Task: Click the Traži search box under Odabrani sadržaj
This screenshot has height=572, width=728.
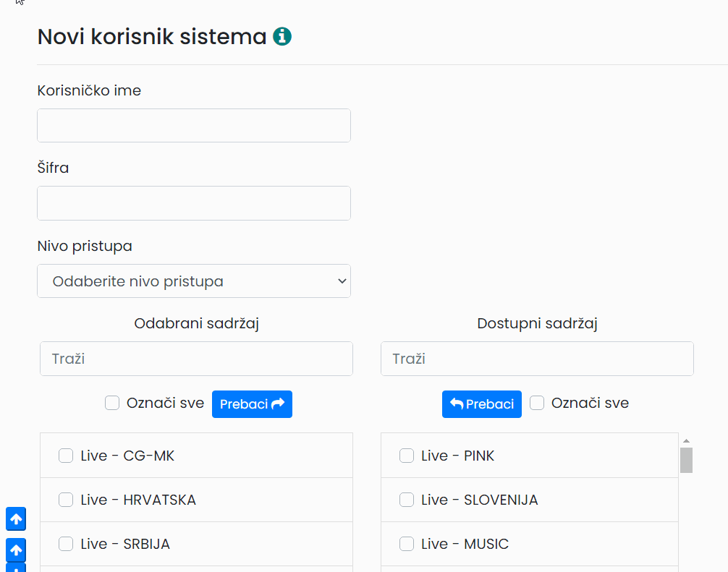Action: coord(196,359)
